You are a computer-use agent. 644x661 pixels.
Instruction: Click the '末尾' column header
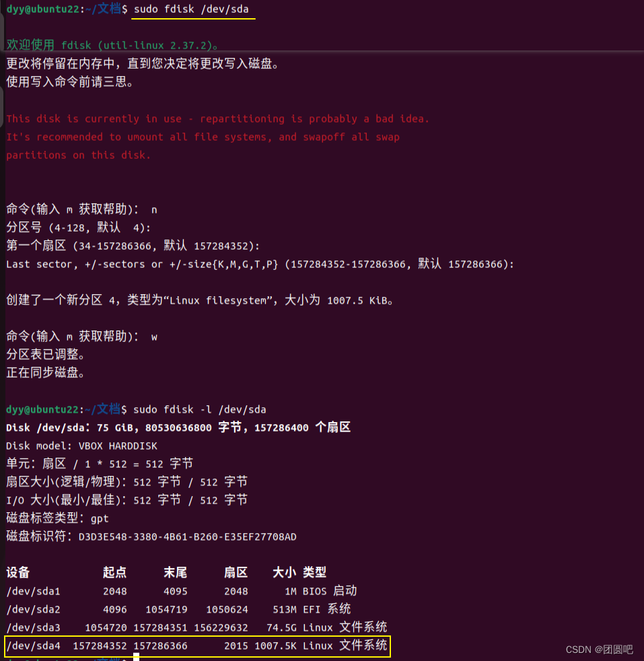coord(176,572)
